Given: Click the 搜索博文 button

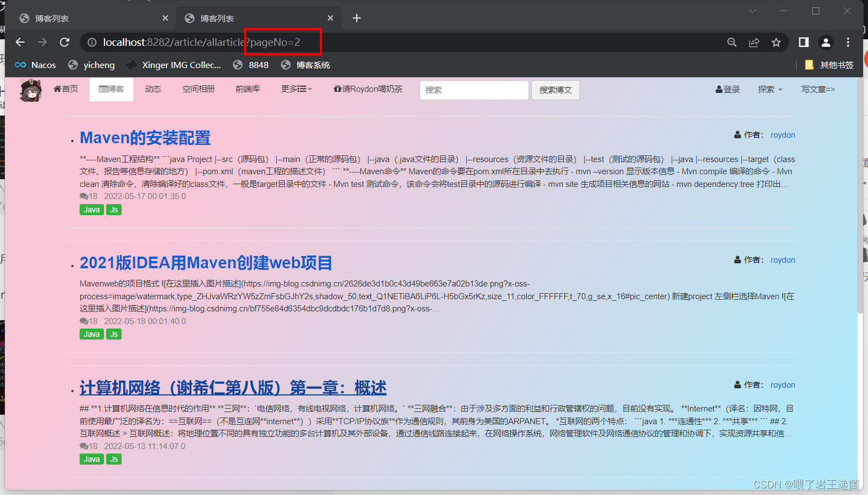Looking at the screenshot, I should tap(556, 90).
